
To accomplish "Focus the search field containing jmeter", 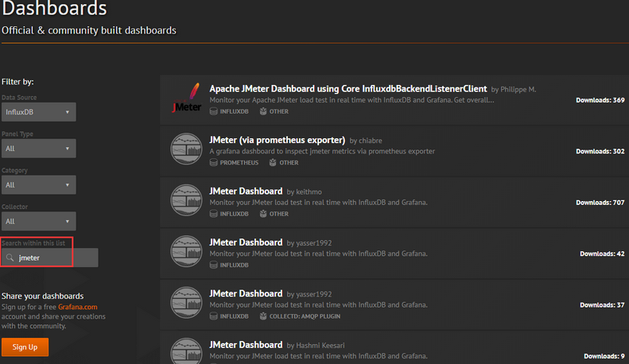I will click(50, 258).
